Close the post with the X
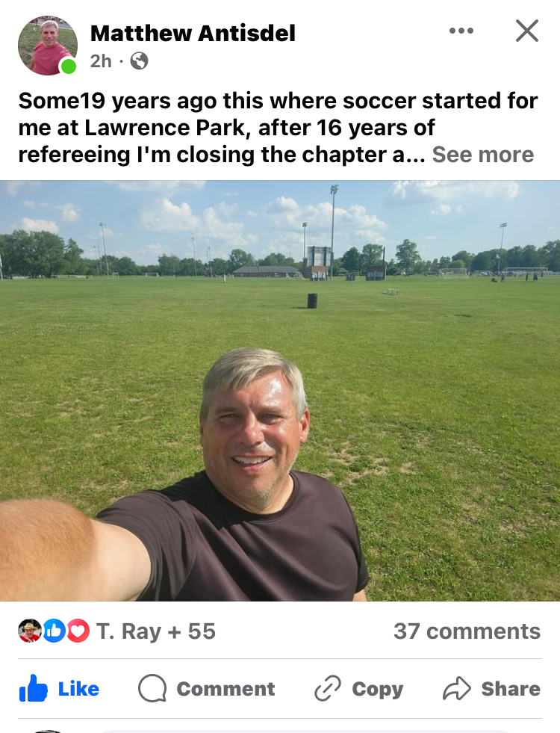The image size is (560, 733). coord(527,31)
